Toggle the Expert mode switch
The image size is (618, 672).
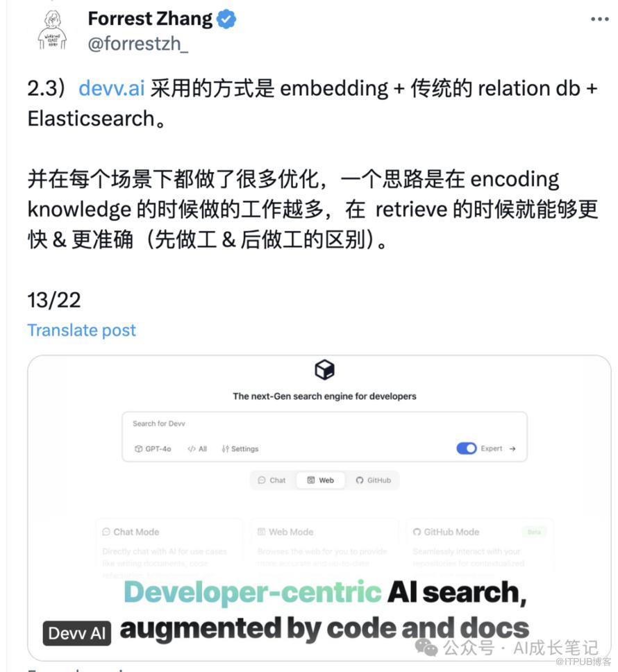(x=467, y=448)
